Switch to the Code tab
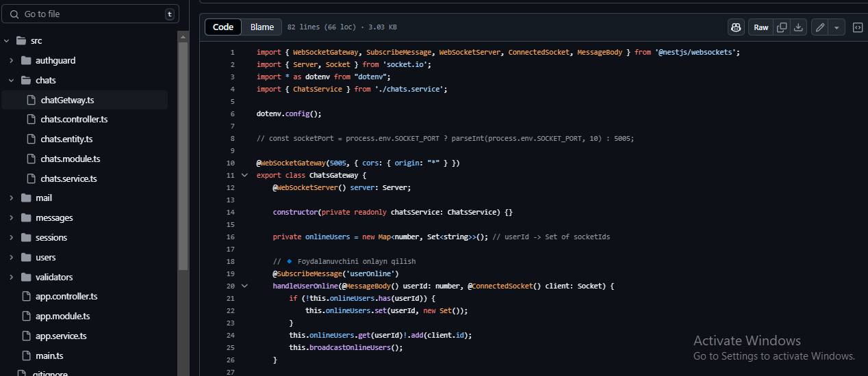The image size is (868, 376). pyautogui.click(x=223, y=27)
